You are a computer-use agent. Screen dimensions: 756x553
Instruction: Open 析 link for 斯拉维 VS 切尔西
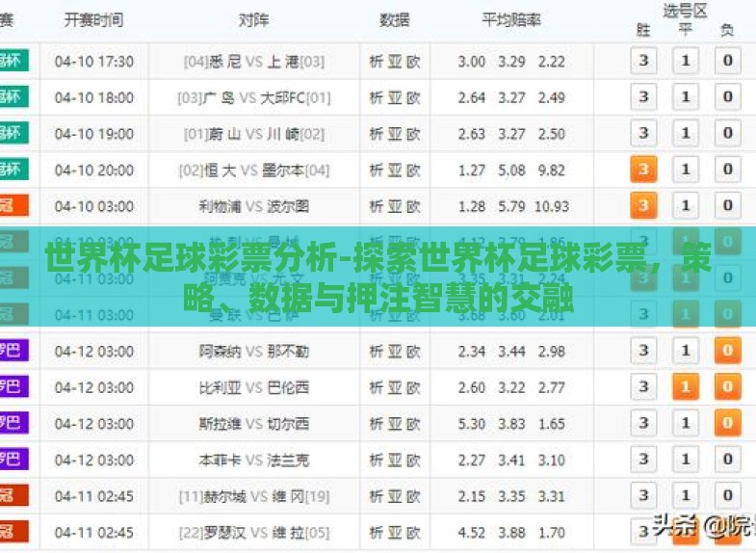tap(376, 424)
